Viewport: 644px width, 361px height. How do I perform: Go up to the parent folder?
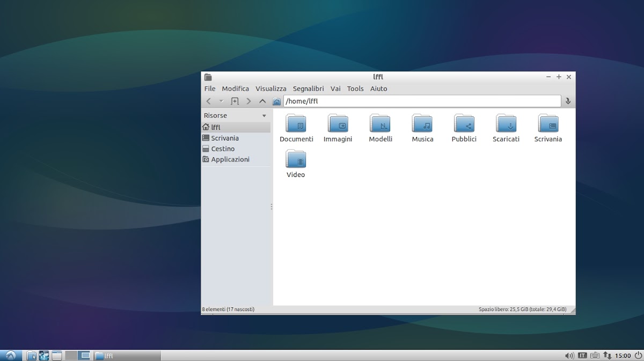[x=262, y=101]
